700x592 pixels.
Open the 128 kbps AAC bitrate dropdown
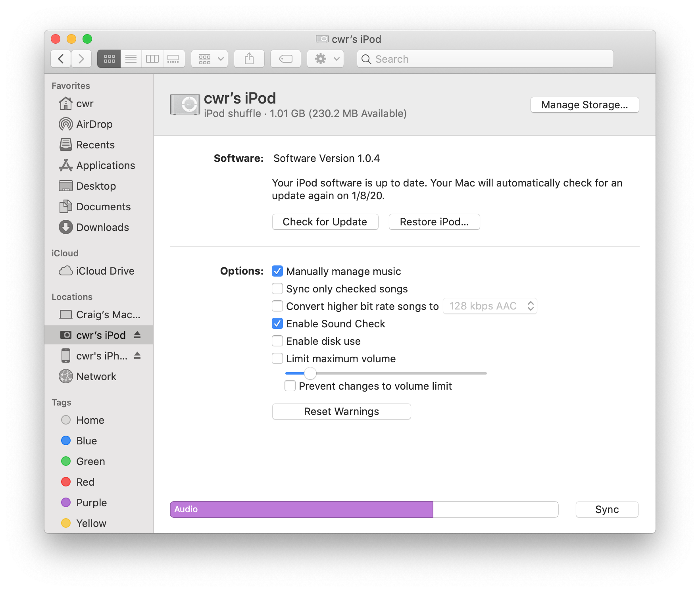coord(490,306)
